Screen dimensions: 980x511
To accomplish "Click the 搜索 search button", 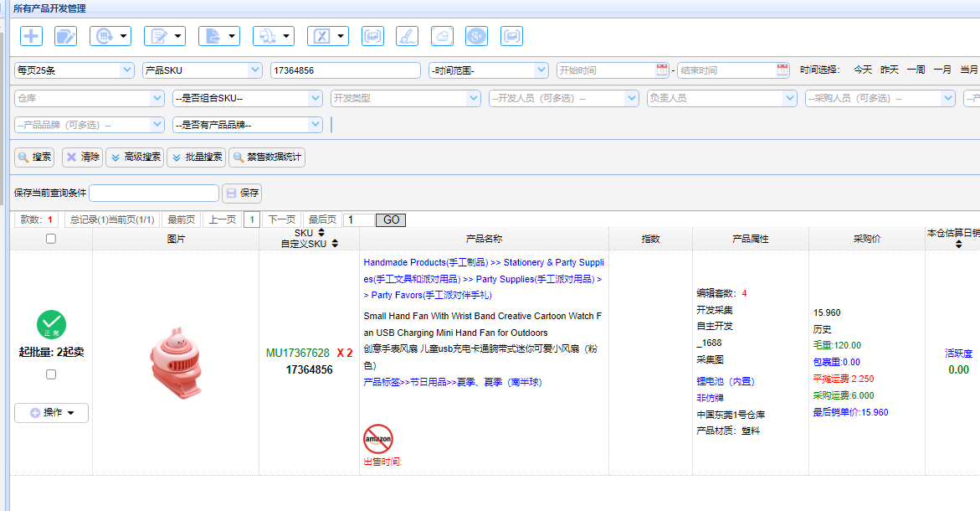I will tap(34, 157).
